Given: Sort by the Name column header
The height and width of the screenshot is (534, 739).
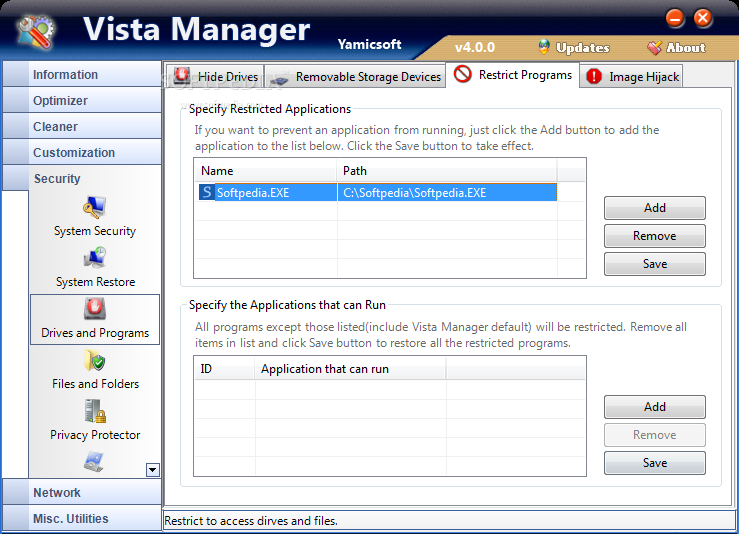Looking at the screenshot, I should click(266, 171).
